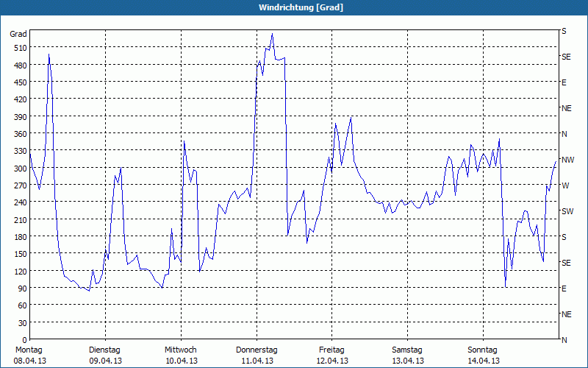Image resolution: width=588 pixels, height=368 pixels.
Task: Click the 'Windrichtung [Grad]' chart title
Action: [301, 7]
